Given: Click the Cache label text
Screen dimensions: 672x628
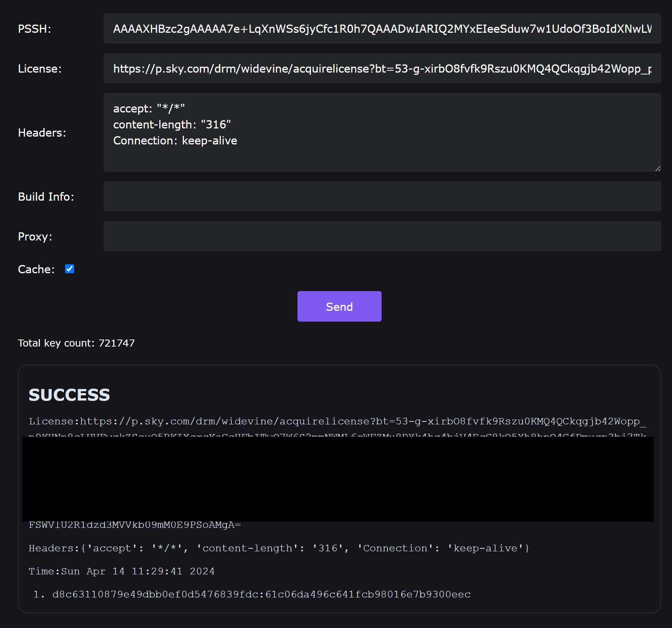Looking at the screenshot, I should [x=36, y=269].
